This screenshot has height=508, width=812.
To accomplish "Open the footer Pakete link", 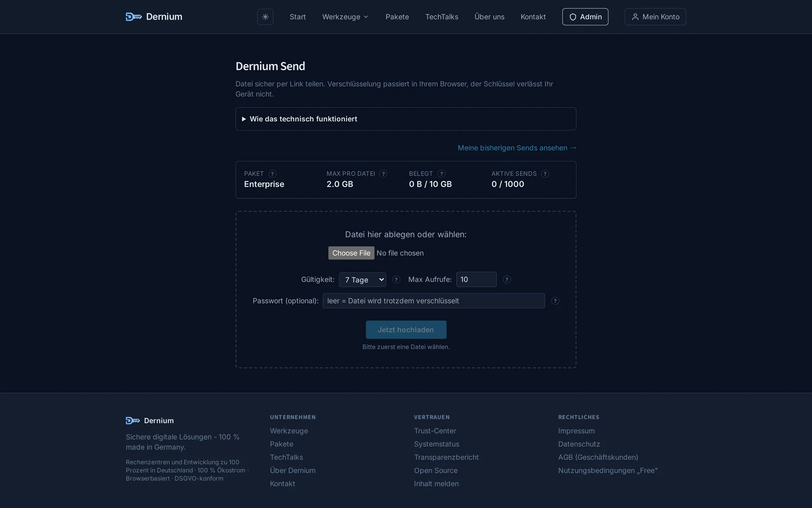I will pos(281,444).
